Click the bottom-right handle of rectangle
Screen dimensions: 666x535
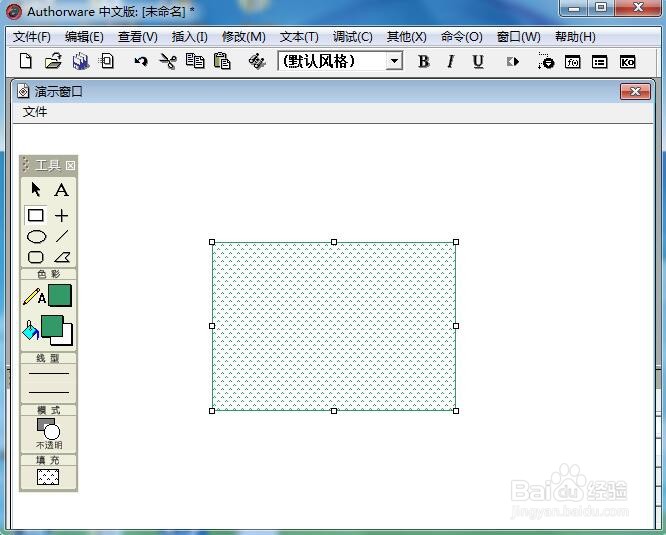click(x=456, y=411)
